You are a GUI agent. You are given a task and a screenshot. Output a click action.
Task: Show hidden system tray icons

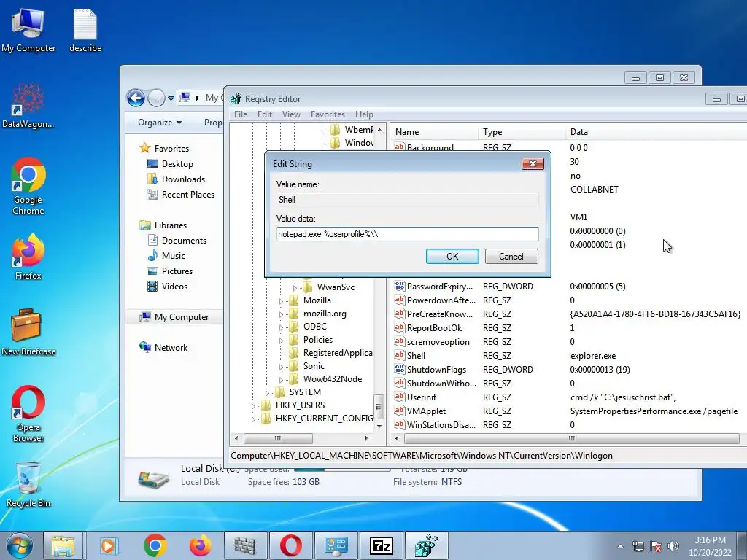pos(620,546)
